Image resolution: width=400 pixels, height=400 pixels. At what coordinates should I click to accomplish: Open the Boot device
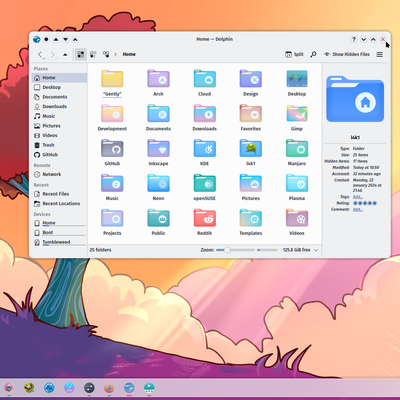click(59, 233)
